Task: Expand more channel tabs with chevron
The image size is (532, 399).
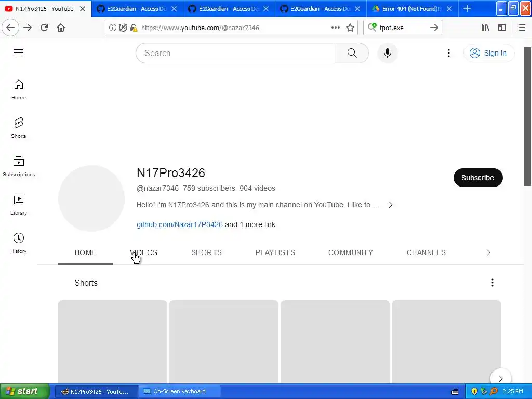Action: tap(488, 252)
